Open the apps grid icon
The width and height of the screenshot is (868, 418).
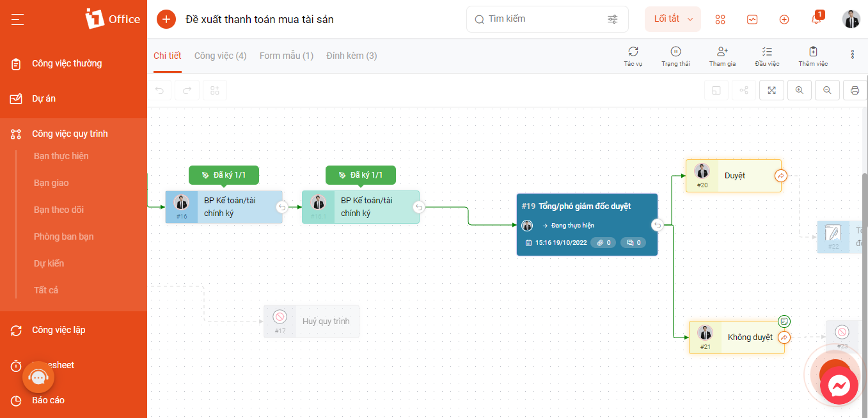pos(720,19)
